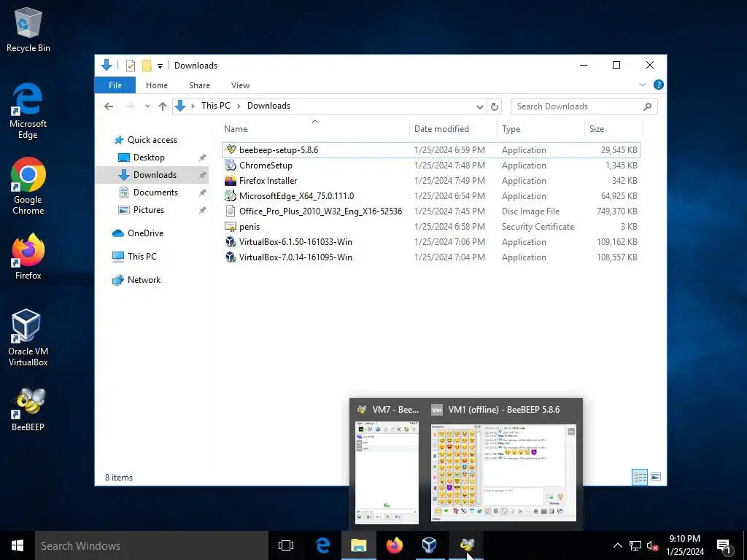Switch to Large icons view button
Image resolution: width=747 pixels, height=560 pixels.
pos(656,477)
